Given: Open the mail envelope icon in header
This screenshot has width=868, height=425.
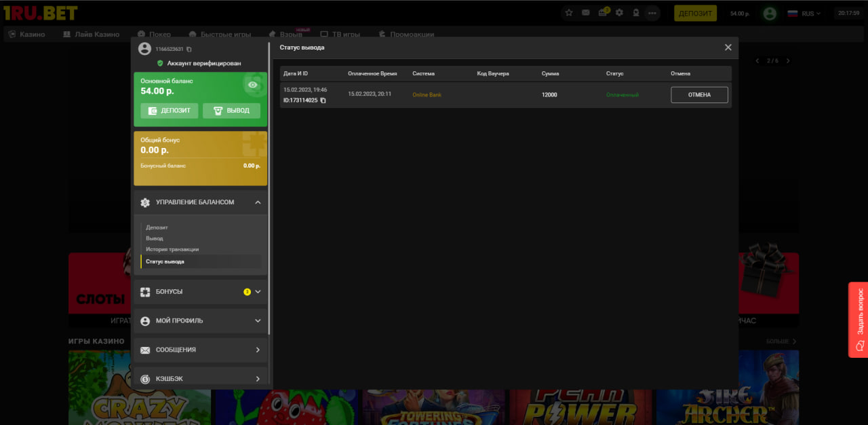Looking at the screenshot, I should pos(586,13).
